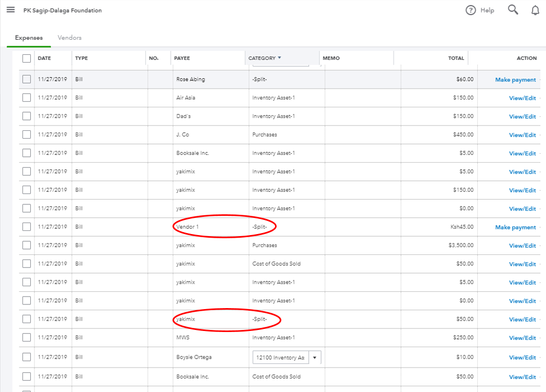Viewport: 546px width, 392px height.
Task: Expand the 12100 Inventory Asset category dropdown
Action: tap(315, 357)
